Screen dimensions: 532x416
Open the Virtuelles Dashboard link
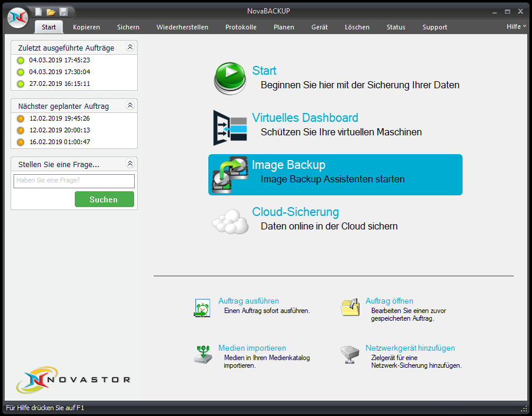(x=305, y=118)
